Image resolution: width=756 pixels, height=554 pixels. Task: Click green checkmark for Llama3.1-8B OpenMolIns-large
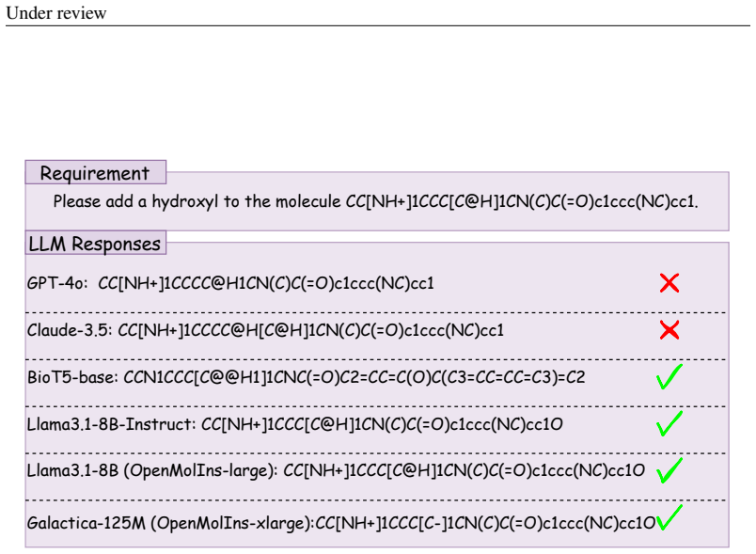[669, 470]
